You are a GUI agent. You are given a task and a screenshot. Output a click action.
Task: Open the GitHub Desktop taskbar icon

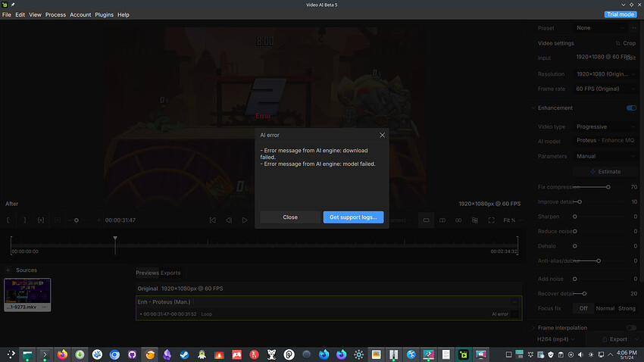coord(132,354)
